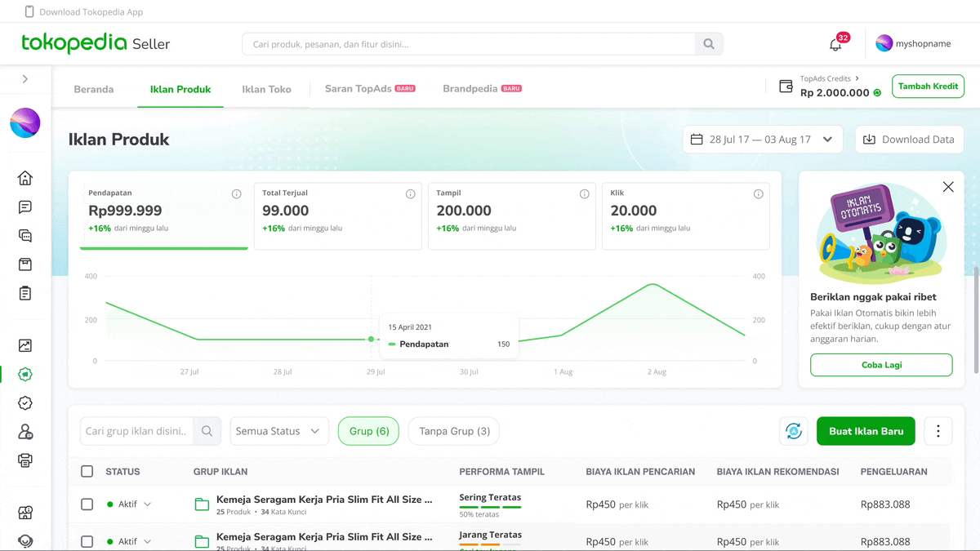Show info for Pendapatan card

(x=236, y=194)
